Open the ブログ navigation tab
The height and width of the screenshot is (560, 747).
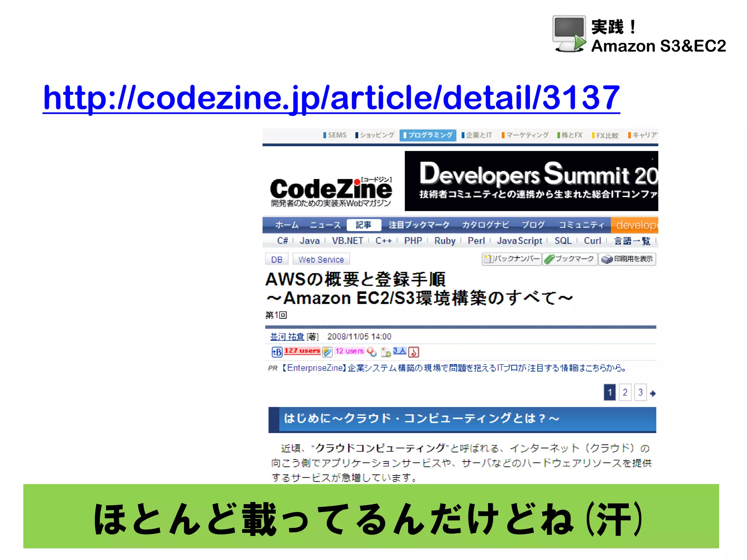point(533,225)
